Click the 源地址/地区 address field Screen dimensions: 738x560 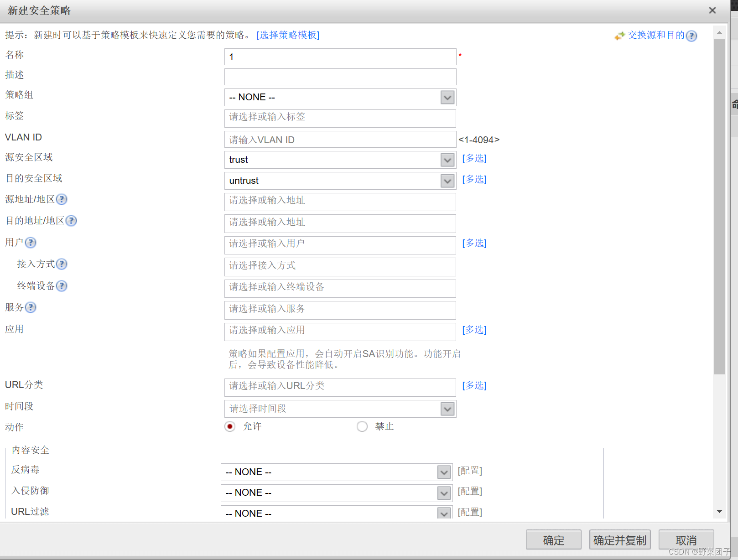[x=340, y=202]
